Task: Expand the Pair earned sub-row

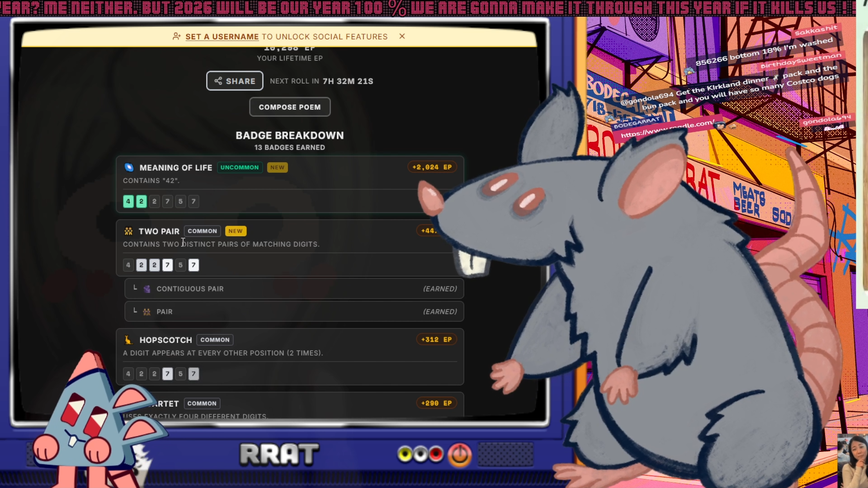Action: pos(294,312)
